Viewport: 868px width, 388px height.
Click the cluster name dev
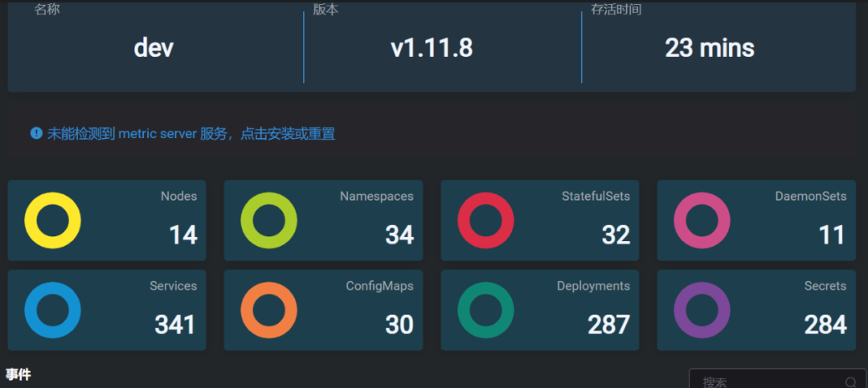pos(154,48)
